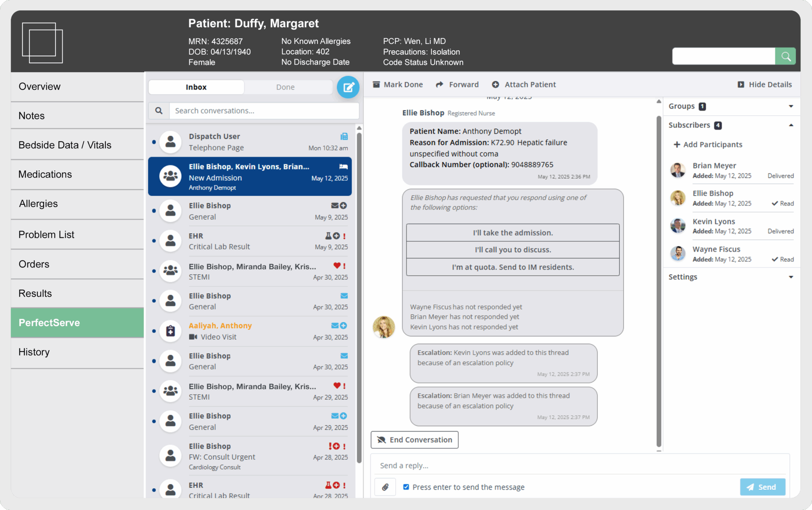
Task: Open a new conversation with the compose icon
Action: tap(348, 87)
